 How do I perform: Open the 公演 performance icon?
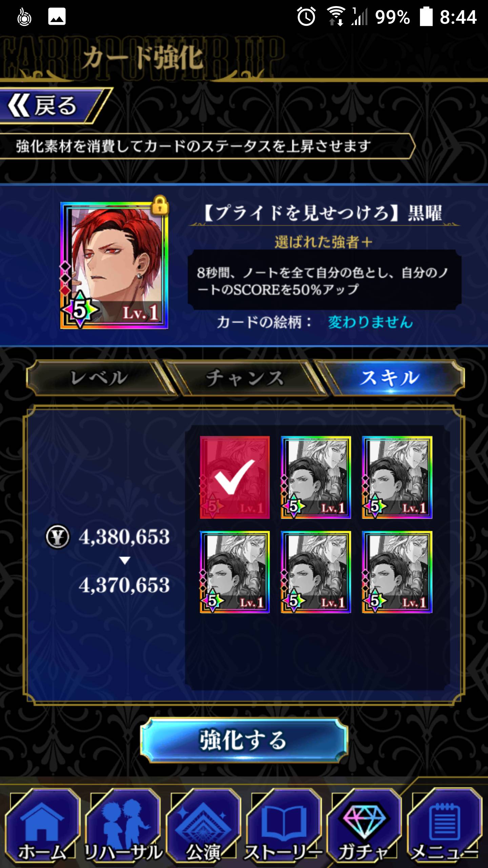point(203,827)
